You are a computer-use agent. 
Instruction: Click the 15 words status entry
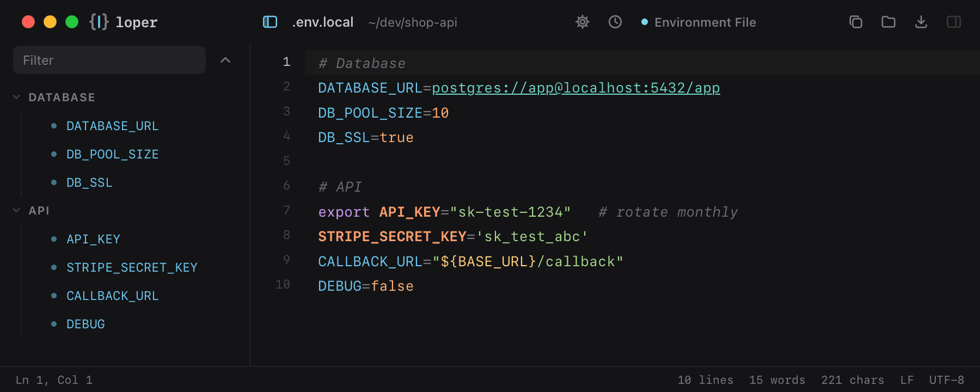click(777, 380)
